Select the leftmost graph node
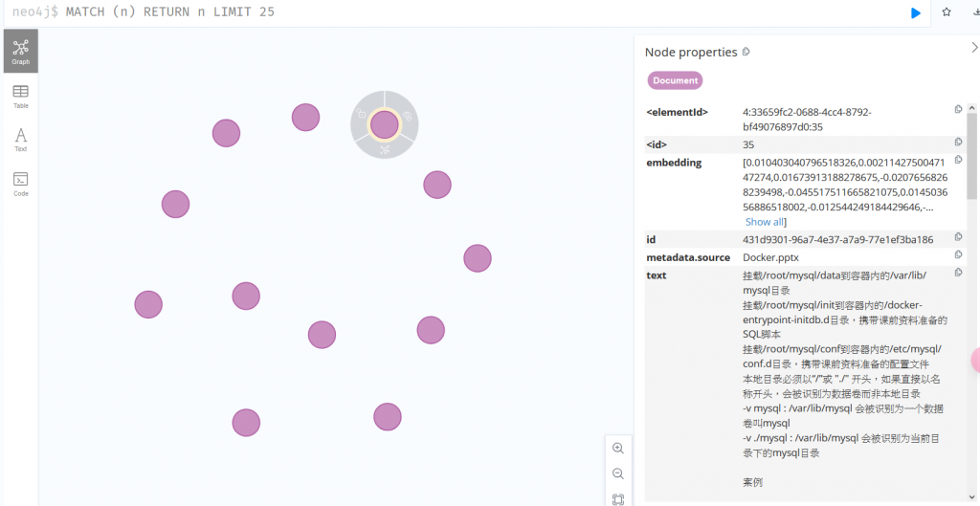980x506 pixels. pyautogui.click(x=148, y=304)
